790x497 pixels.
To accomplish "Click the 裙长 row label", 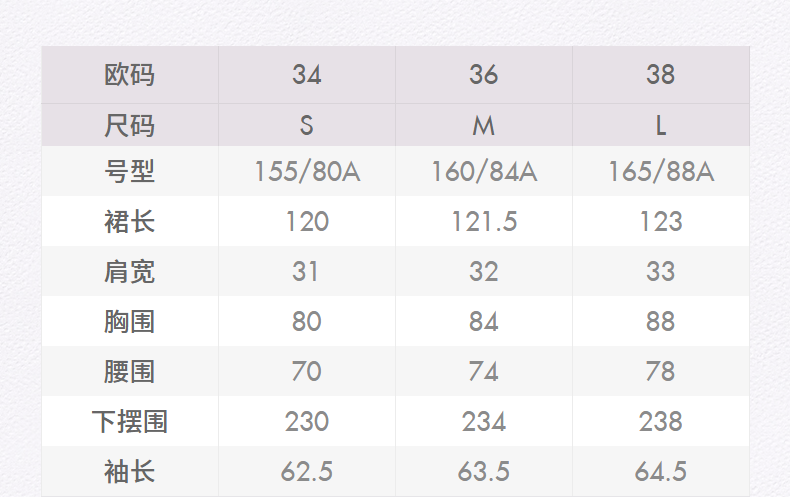I will click(x=129, y=221).
